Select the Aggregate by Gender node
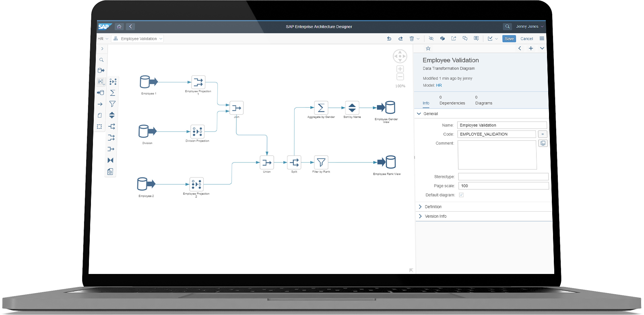 [321, 108]
